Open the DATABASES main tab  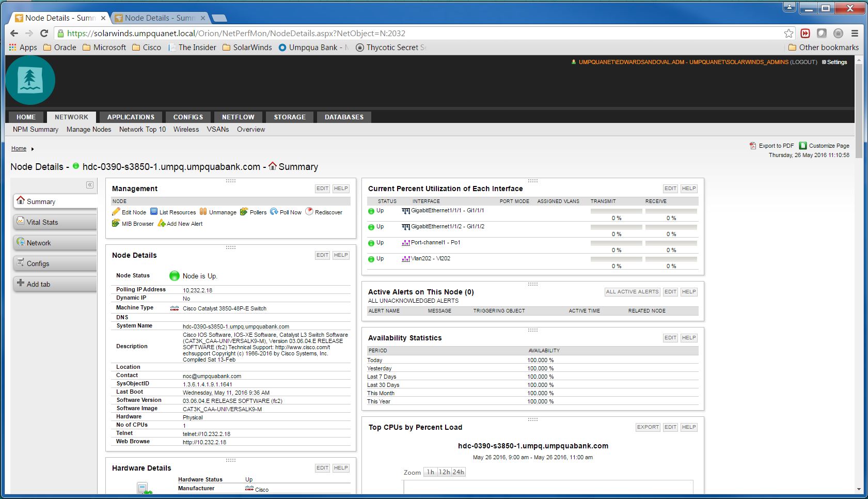click(344, 117)
